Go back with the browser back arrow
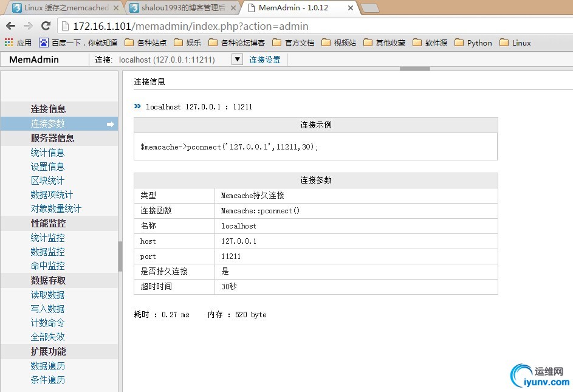The image size is (573, 392). tap(10, 26)
